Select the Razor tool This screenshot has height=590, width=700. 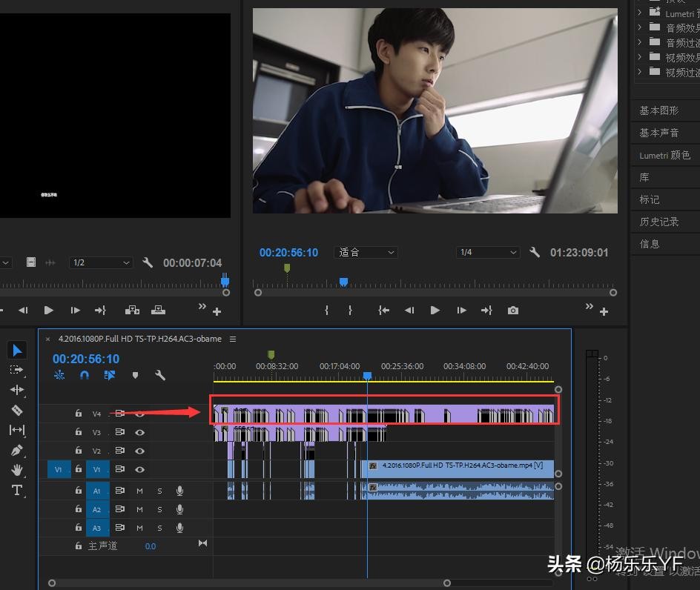pos(16,410)
